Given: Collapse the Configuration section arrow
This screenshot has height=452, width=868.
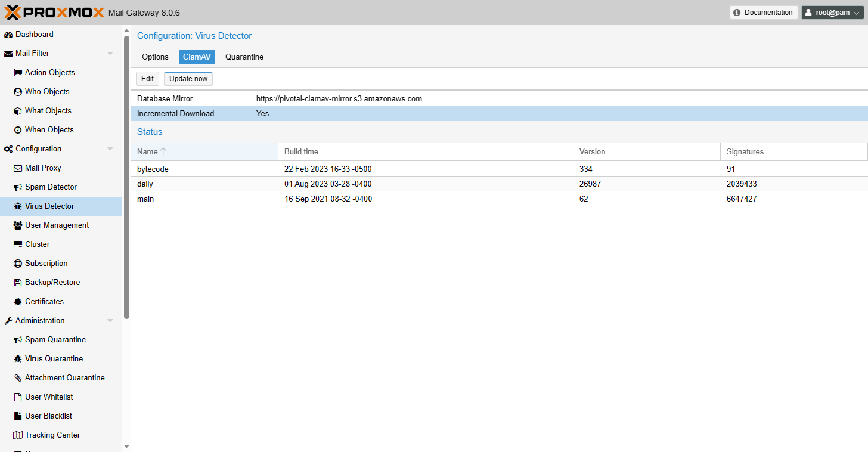Looking at the screenshot, I should tap(110, 149).
